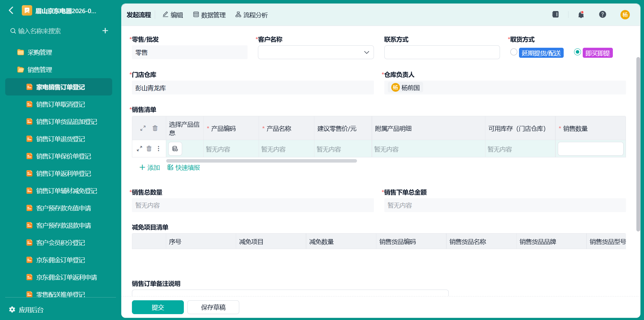Screen dimensions: 644x320
Task: Go back using the left arrow icon
Action: click(11, 10)
